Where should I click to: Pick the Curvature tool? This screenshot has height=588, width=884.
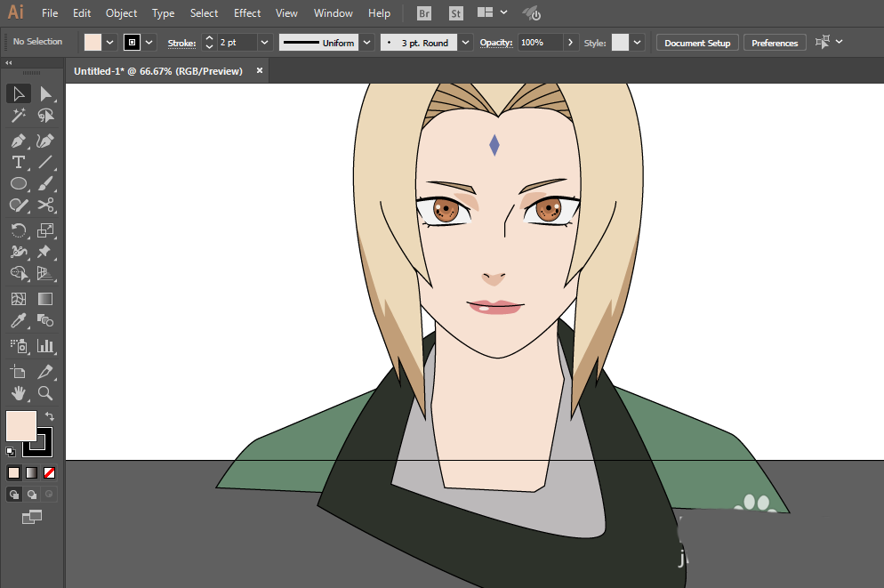[45, 141]
